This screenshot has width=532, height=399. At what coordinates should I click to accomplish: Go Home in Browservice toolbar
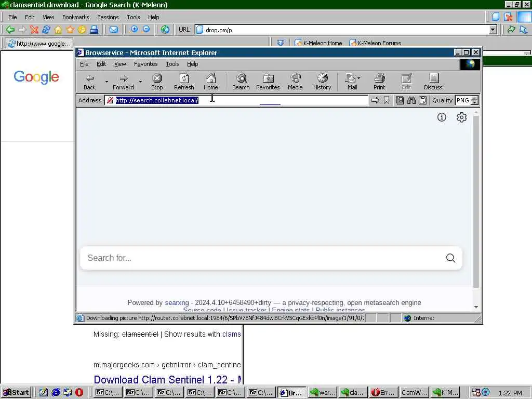coord(211,82)
